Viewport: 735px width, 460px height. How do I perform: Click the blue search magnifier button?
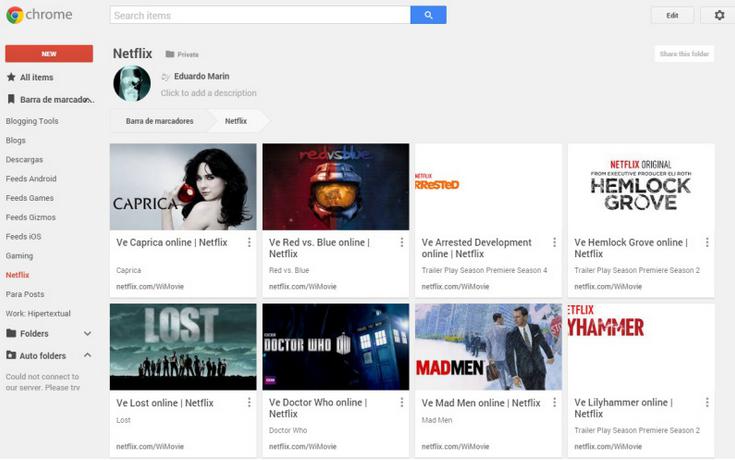click(x=428, y=15)
